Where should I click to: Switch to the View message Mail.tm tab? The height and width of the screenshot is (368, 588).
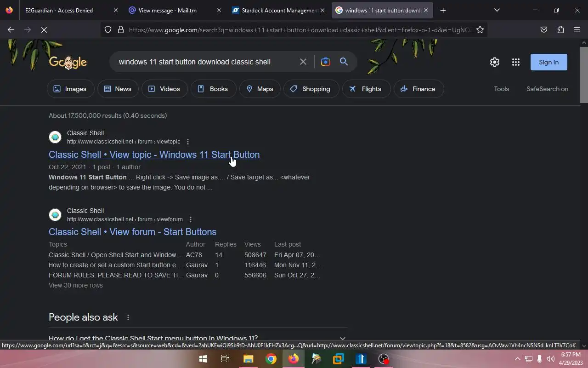pyautogui.click(x=174, y=10)
